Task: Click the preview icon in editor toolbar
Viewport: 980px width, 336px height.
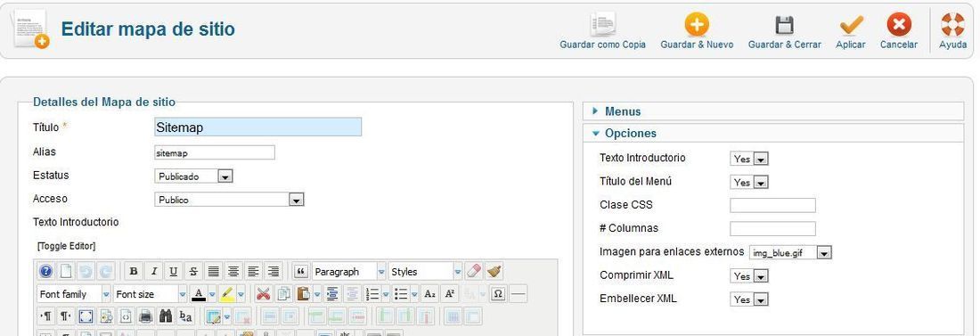Action: 106,316
